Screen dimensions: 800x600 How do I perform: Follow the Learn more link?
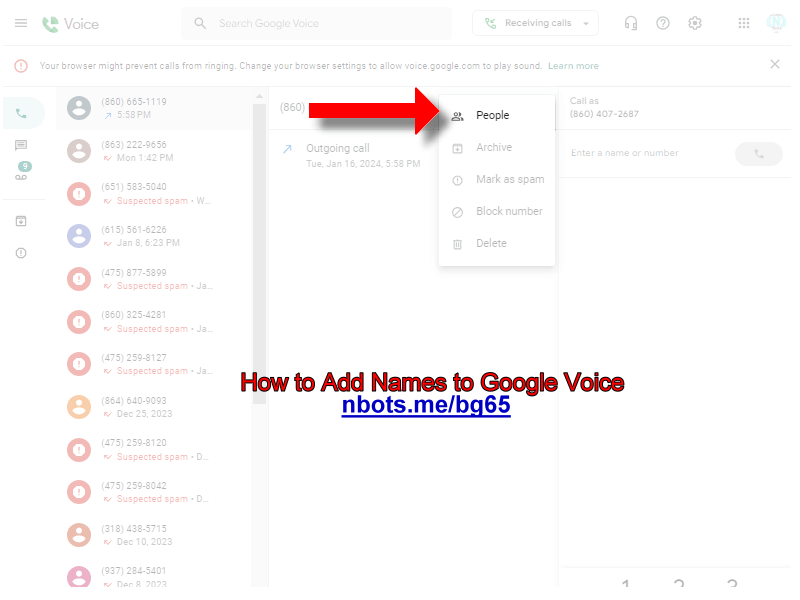pos(573,66)
